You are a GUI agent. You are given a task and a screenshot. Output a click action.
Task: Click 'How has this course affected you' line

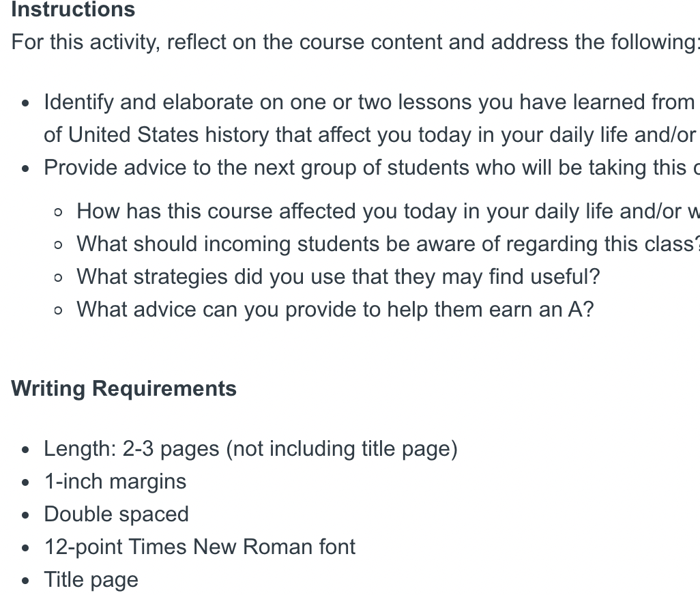coord(388,211)
